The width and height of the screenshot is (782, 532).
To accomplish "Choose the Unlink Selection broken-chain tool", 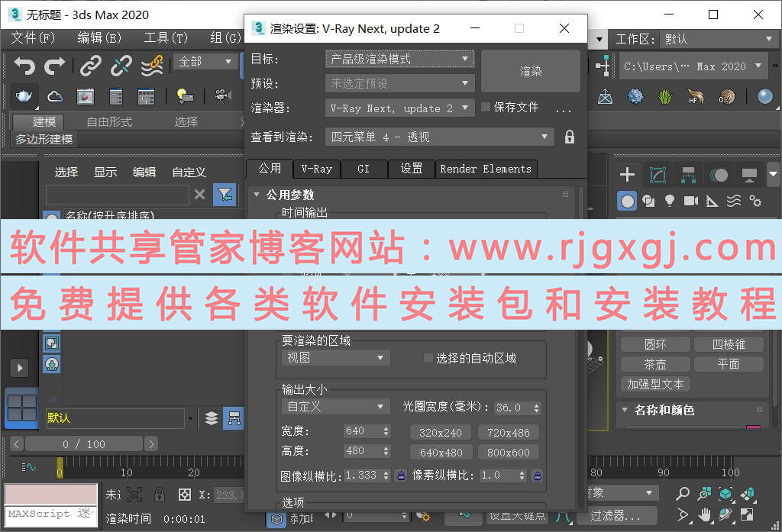I will [121, 66].
